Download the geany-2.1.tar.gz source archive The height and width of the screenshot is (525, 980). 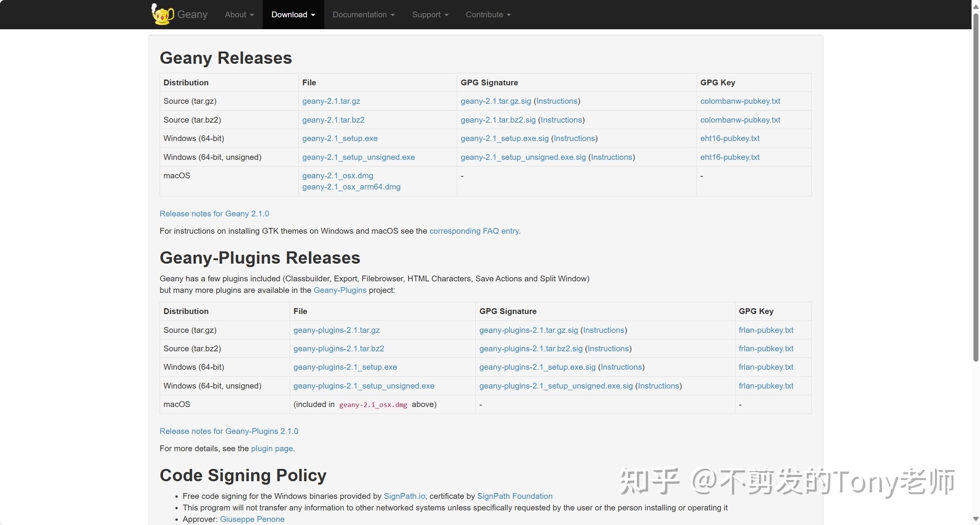click(331, 101)
